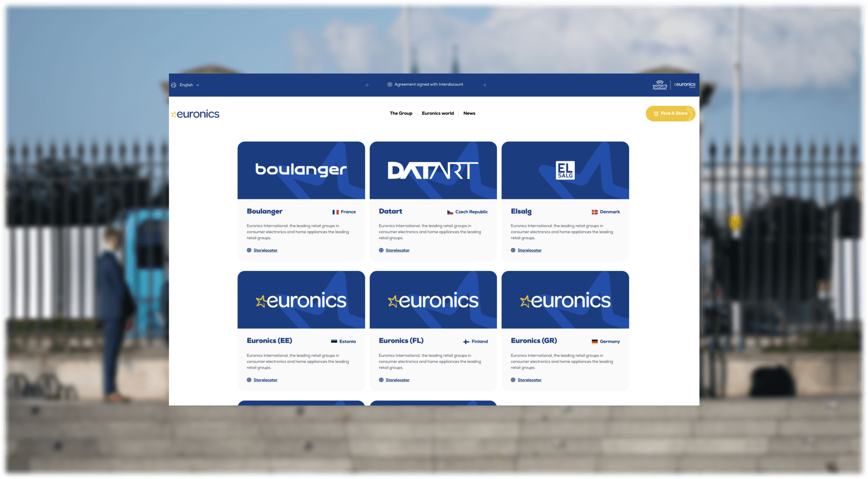
Task: Click the Czech Republic country label
Action: [x=472, y=212]
